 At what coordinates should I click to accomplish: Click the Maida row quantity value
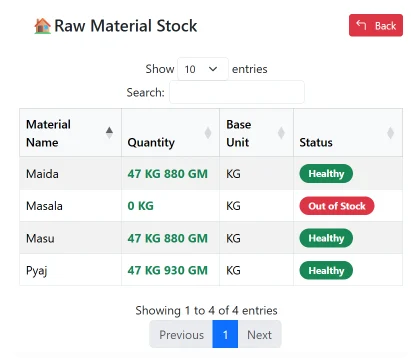coord(167,174)
